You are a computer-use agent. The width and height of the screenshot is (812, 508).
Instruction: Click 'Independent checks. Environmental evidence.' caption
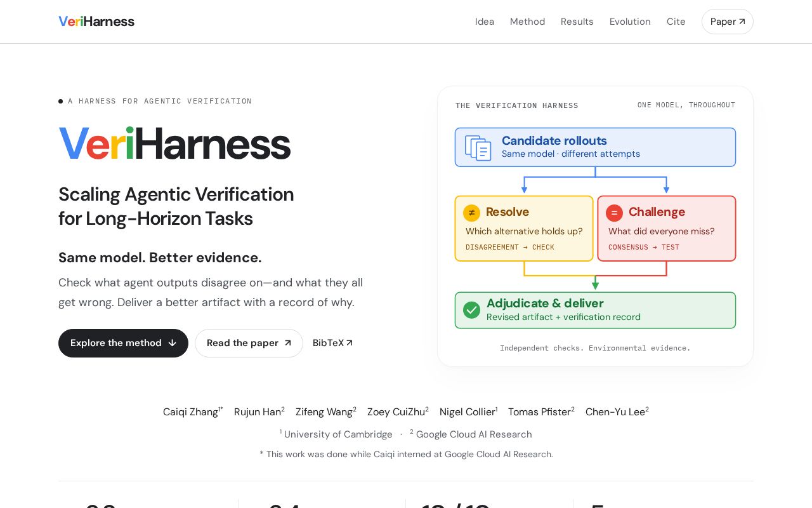(x=595, y=348)
